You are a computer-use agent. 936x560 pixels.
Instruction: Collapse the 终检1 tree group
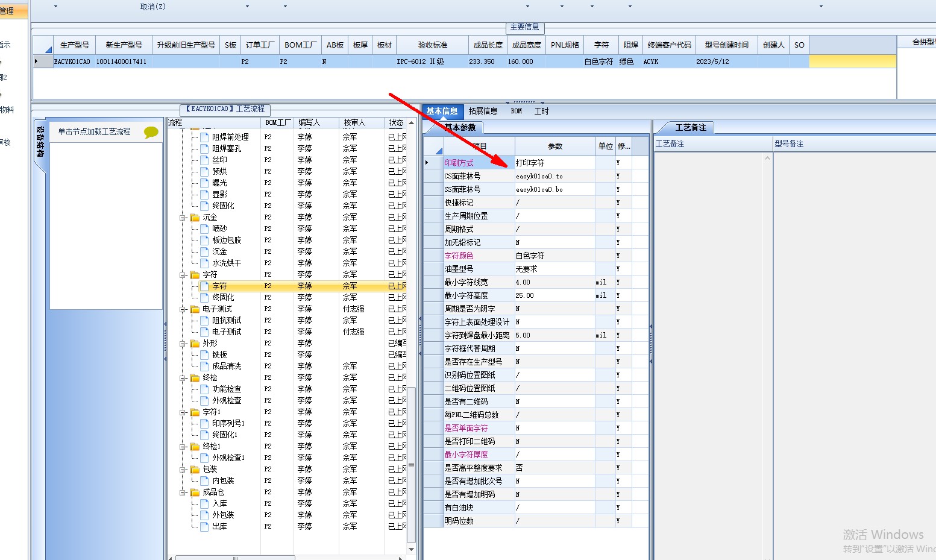coord(183,447)
